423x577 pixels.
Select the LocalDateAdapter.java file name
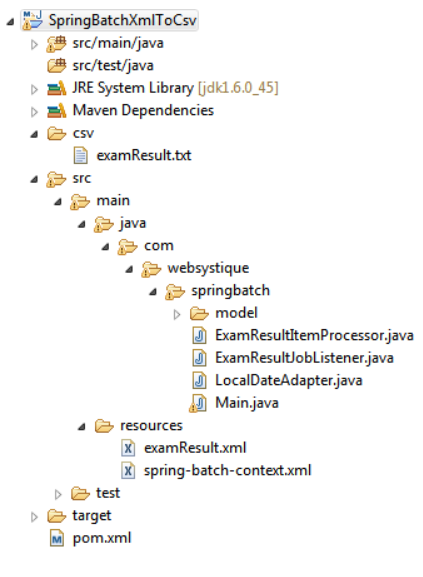tap(289, 380)
